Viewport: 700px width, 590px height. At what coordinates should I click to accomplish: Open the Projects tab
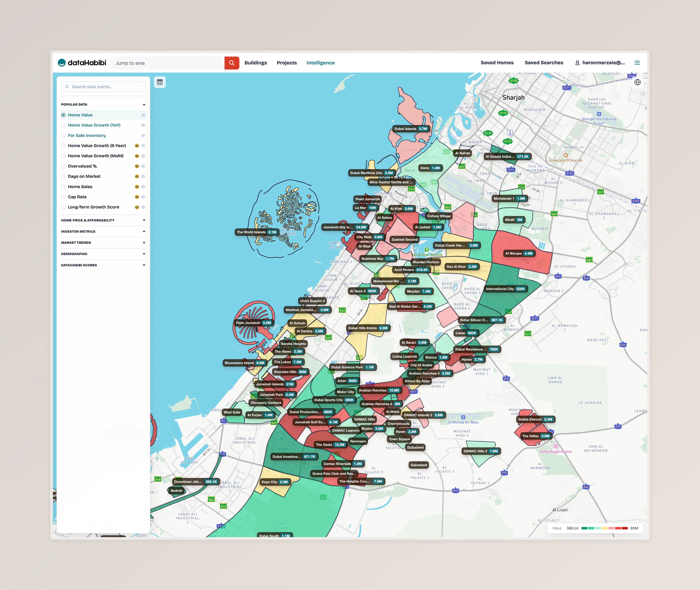pos(287,63)
